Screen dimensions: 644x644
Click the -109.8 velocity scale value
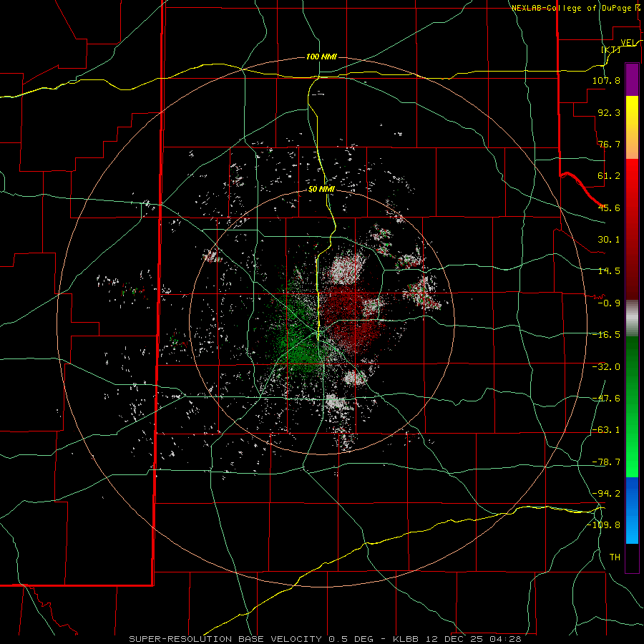click(x=604, y=525)
